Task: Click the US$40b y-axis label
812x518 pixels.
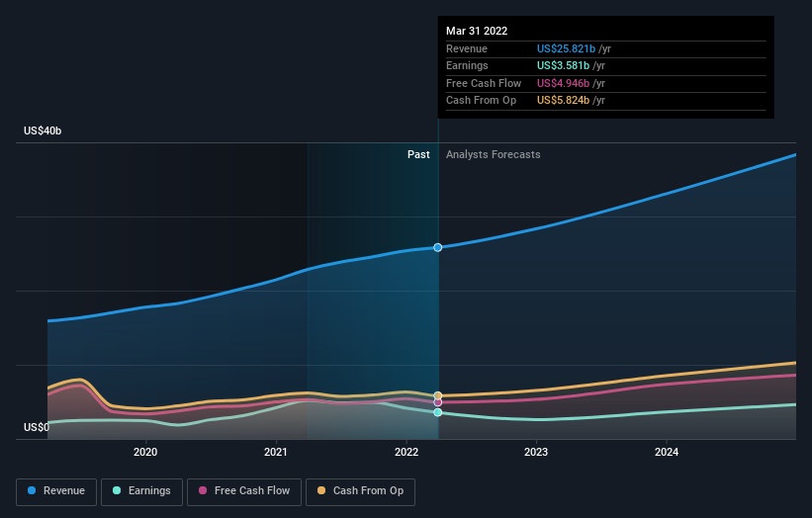Action: pyautogui.click(x=43, y=130)
